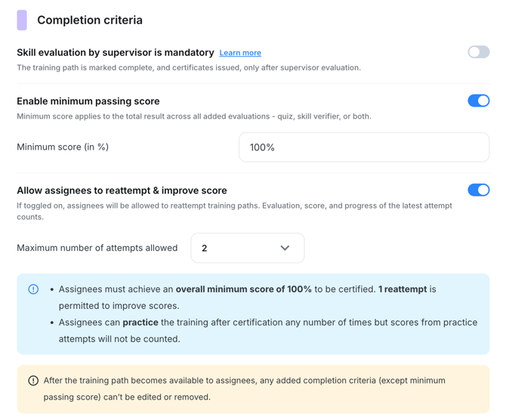Click the purple marker beside Completion criteria
Screen dimensions: 506x420
[22, 20]
